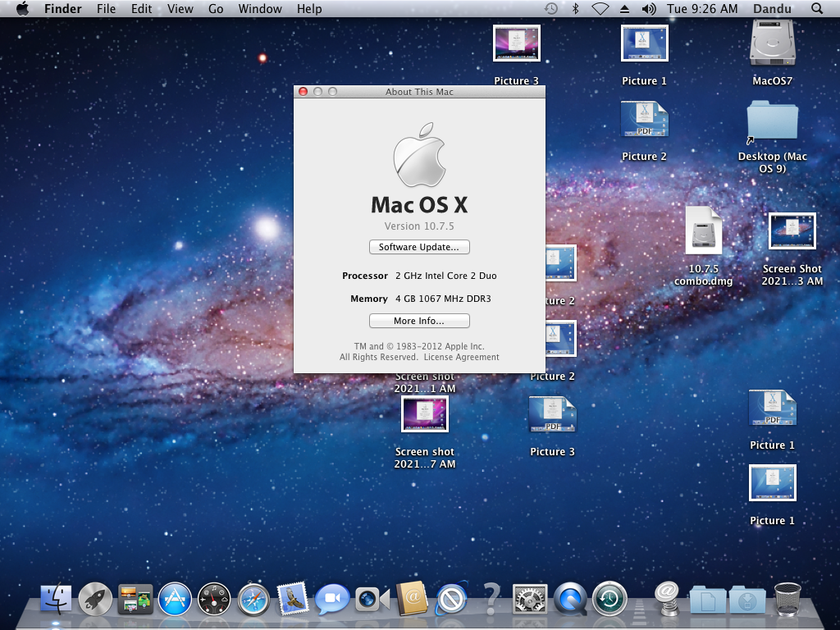Open the File menu
The height and width of the screenshot is (630, 840).
(106, 8)
